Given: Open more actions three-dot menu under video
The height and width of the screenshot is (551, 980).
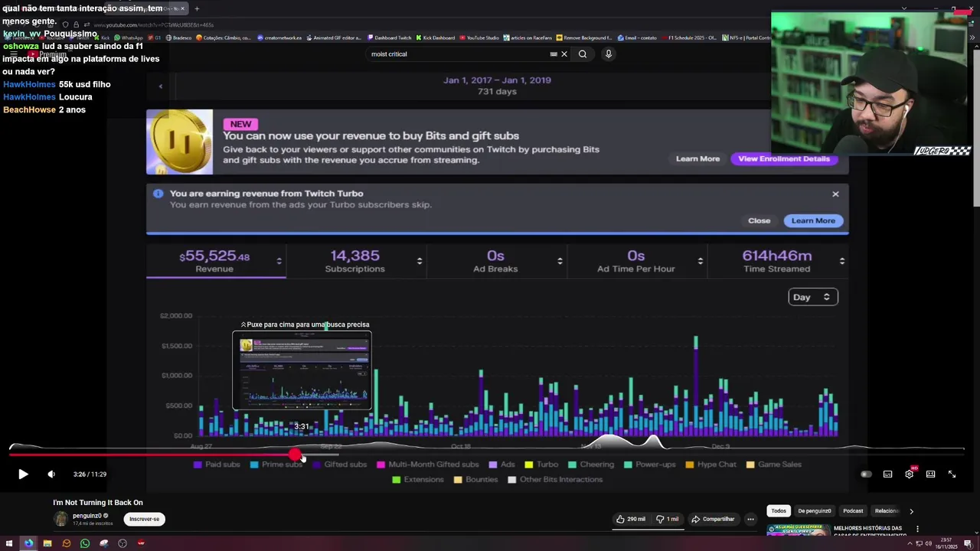Looking at the screenshot, I should click(750, 519).
